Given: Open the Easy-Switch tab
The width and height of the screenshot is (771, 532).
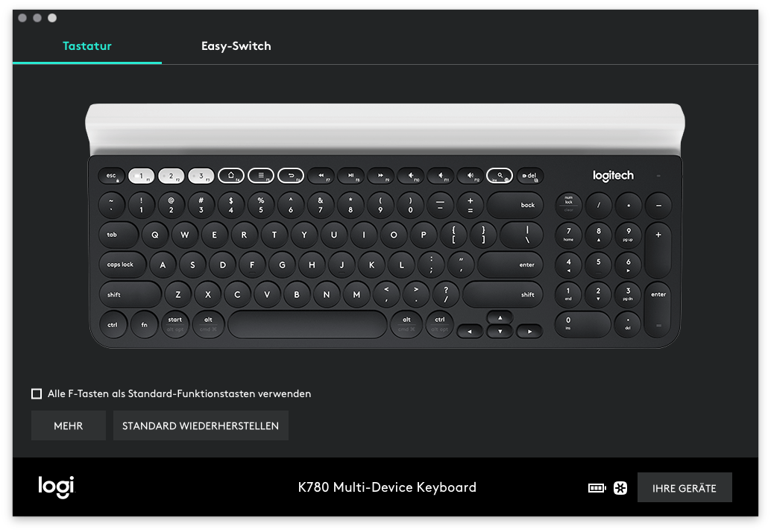Looking at the screenshot, I should click(236, 46).
